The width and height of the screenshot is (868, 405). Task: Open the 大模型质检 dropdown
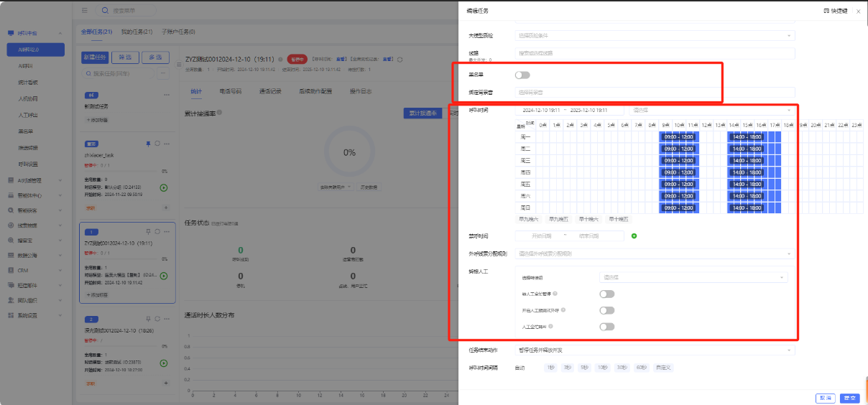tap(655, 35)
